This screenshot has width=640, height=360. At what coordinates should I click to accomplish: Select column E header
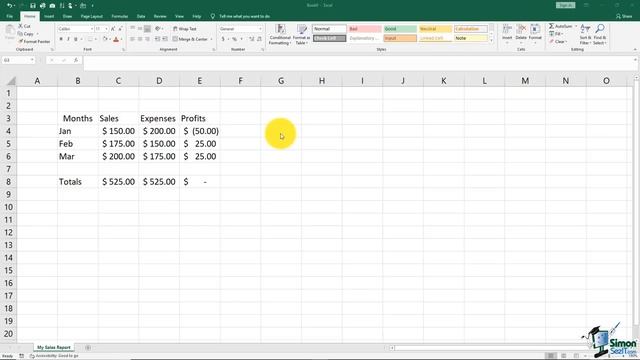(x=200, y=81)
